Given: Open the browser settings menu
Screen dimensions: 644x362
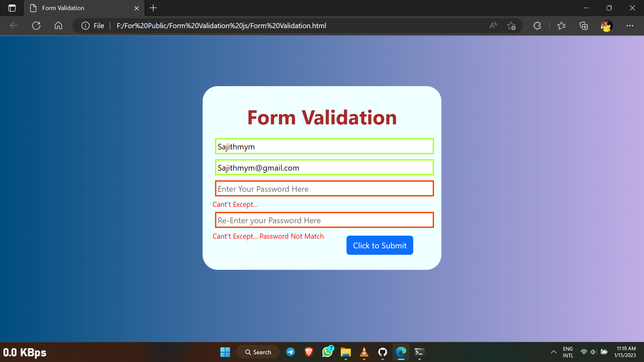Looking at the screenshot, I should click(x=630, y=25).
